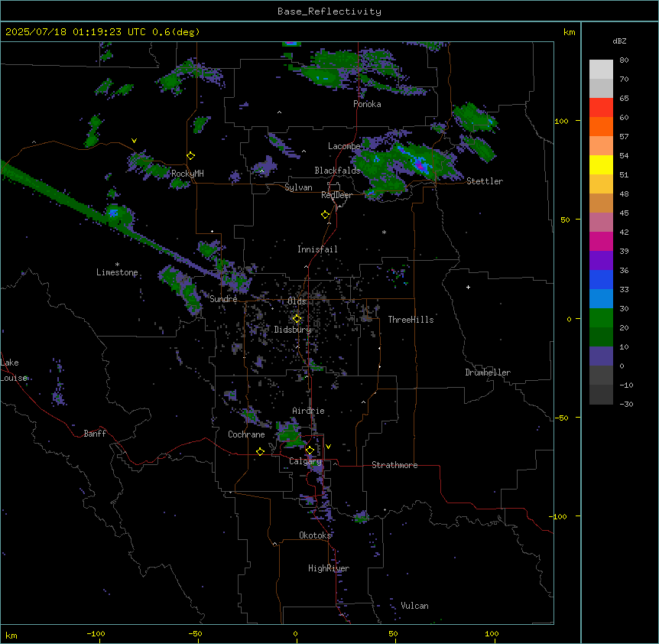This screenshot has height=644, width=659.
Task: Click the Stettler city label
Action: (x=485, y=181)
